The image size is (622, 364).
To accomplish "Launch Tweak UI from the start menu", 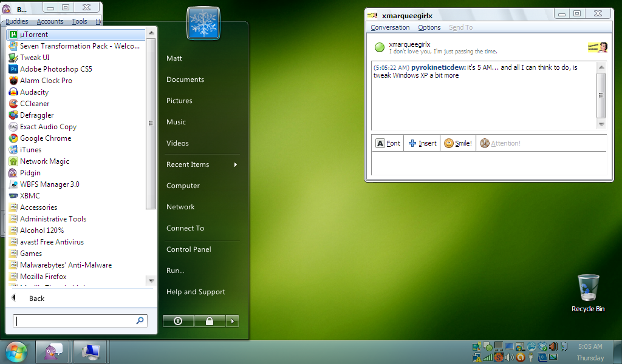I will 35,58.
